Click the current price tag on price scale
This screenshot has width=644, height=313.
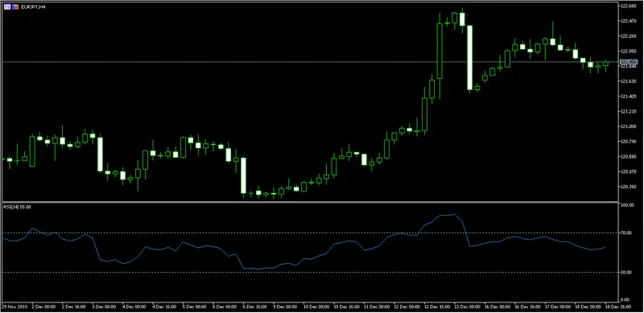coord(628,62)
